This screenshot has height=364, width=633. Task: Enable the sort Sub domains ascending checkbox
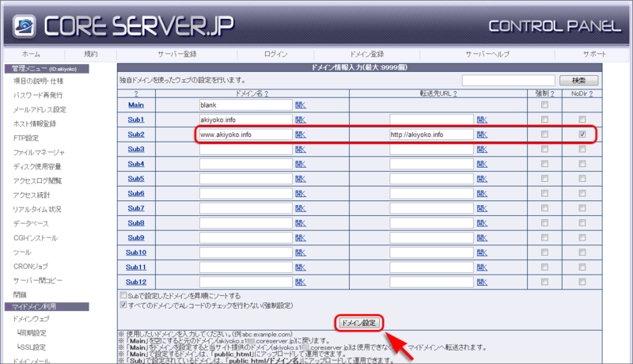(123, 295)
